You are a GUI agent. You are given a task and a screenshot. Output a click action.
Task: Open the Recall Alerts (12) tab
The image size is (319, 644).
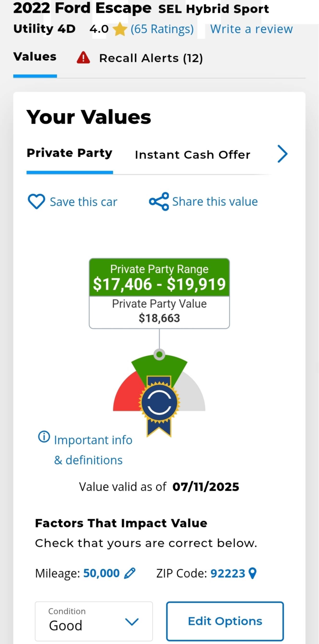pyautogui.click(x=151, y=58)
